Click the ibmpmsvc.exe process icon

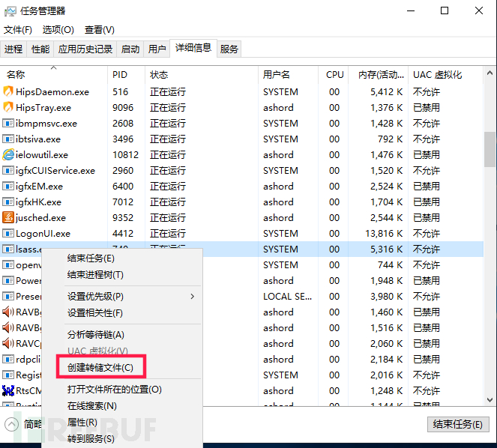[x=8, y=123]
